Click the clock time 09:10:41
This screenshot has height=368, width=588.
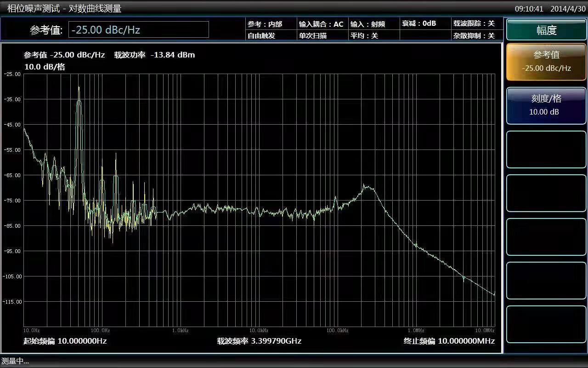tap(529, 9)
